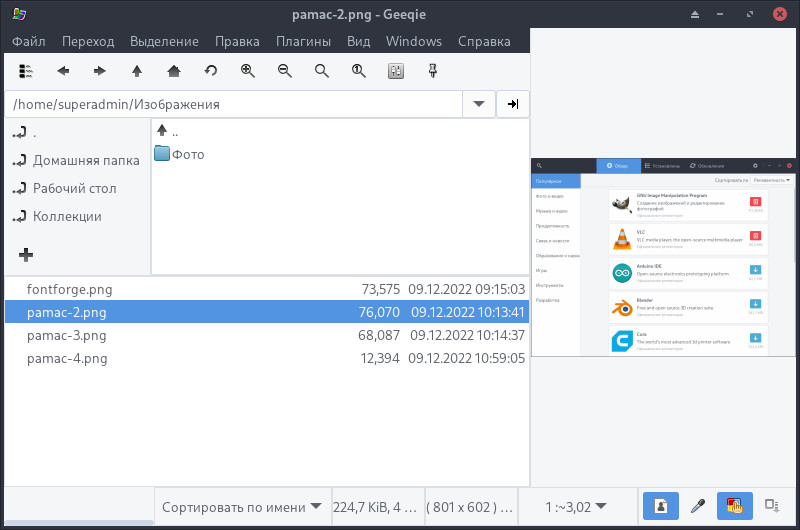The height and width of the screenshot is (530, 800).
Task: Select the file pamac-3.png in list
Action: click(x=67, y=335)
